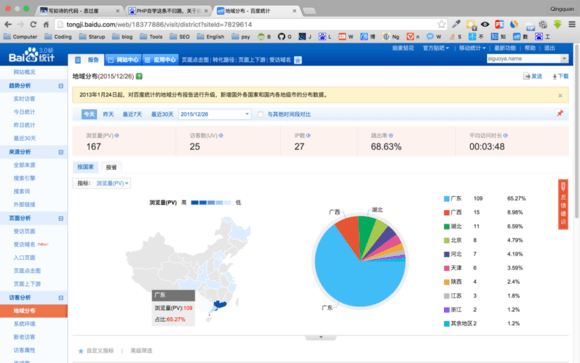Collapse the 来源分析 sidebar section

coord(61,152)
